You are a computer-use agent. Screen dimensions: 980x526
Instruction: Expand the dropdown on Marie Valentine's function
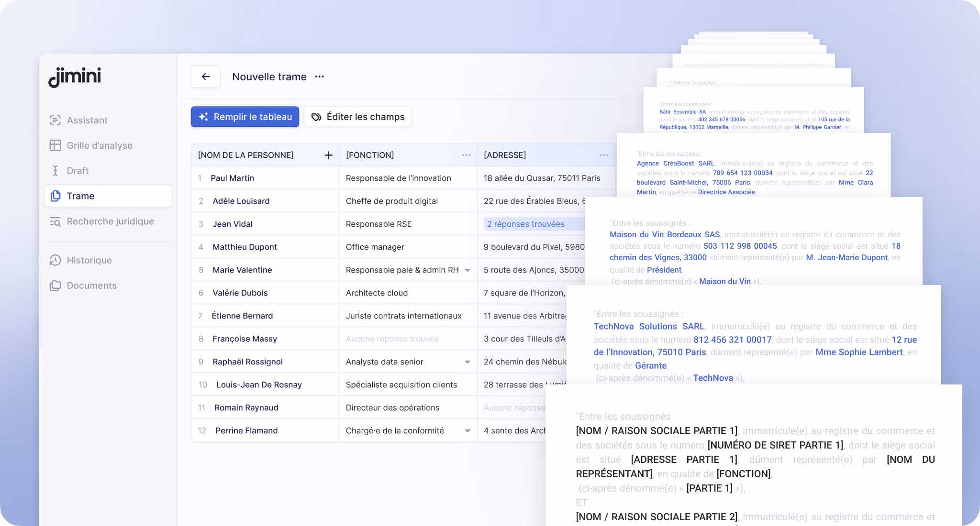467,270
